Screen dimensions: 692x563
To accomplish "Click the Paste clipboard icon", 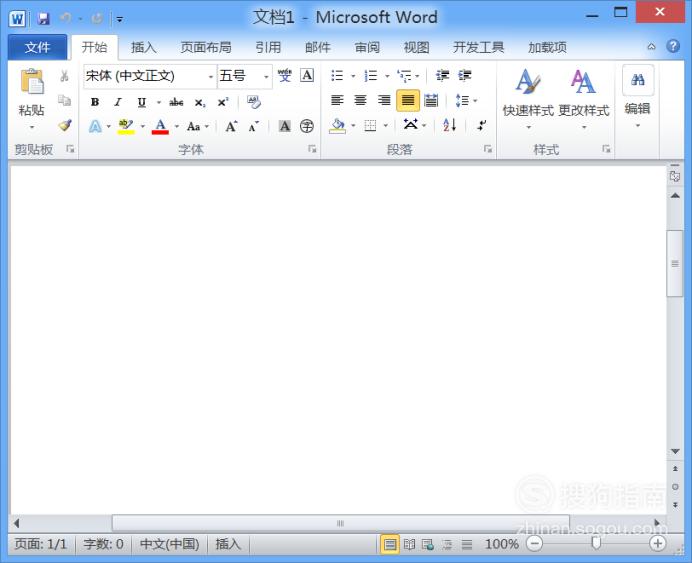I will [x=32, y=82].
